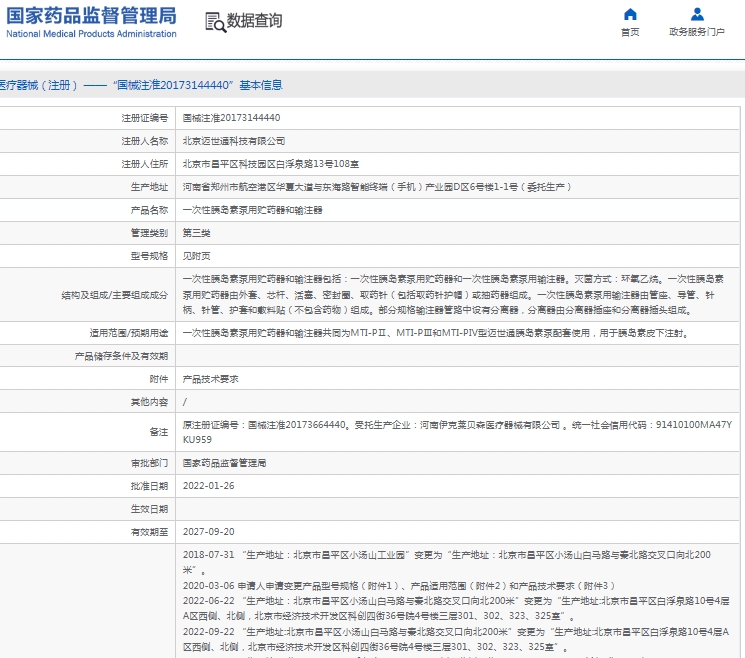Click change record dated 2018-07-31
This screenshot has width=745, height=658.
[x=447, y=562]
